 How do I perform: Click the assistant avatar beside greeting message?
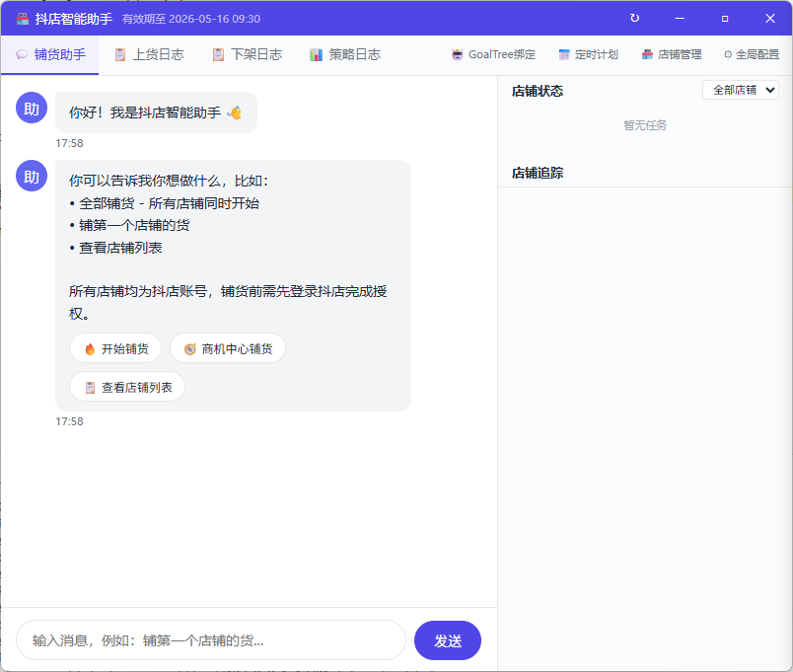click(32, 108)
